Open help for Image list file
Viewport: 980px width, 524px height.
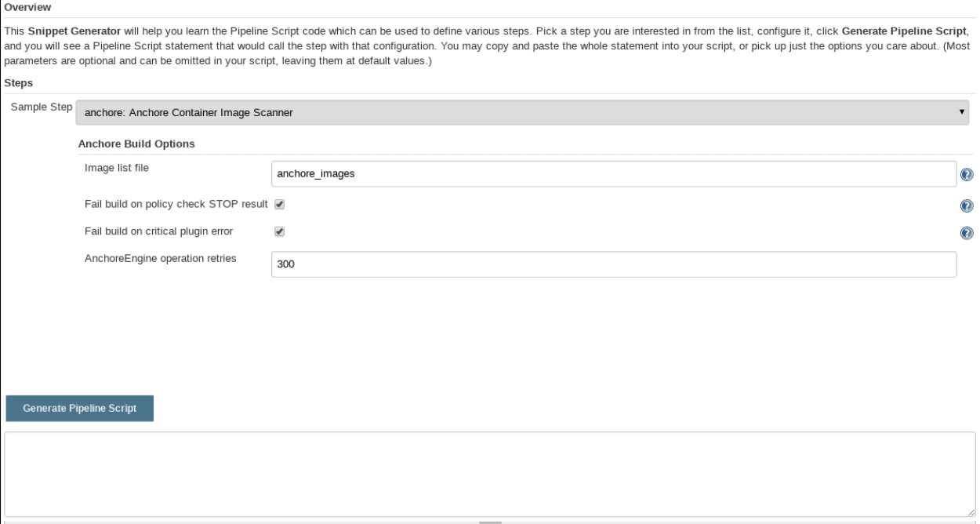[x=966, y=175]
